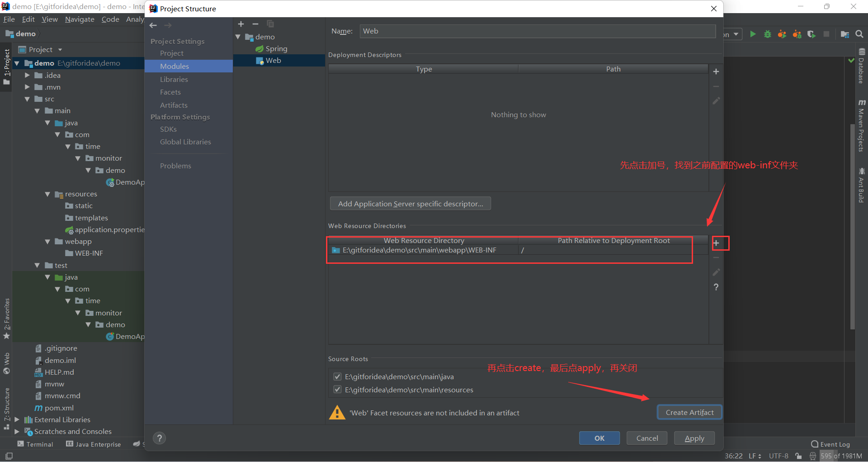Collapse the test folder
Viewport: 868px width, 462px height.
[x=37, y=265]
